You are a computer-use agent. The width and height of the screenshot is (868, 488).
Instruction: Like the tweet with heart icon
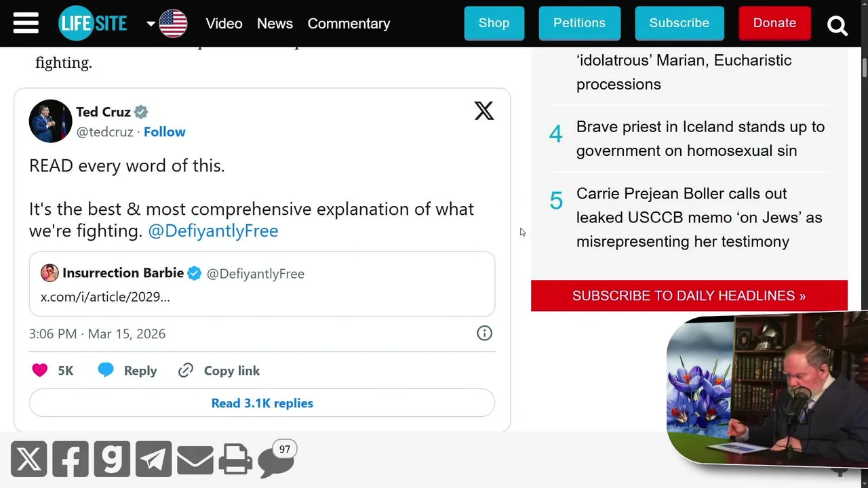pos(40,370)
